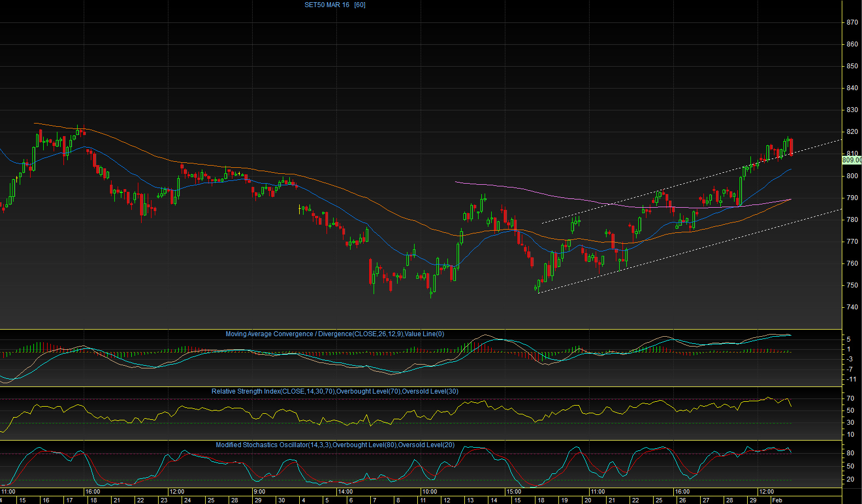The width and height of the screenshot is (862, 504).
Task: Click the 750 price axis label
Action: click(x=852, y=285)
